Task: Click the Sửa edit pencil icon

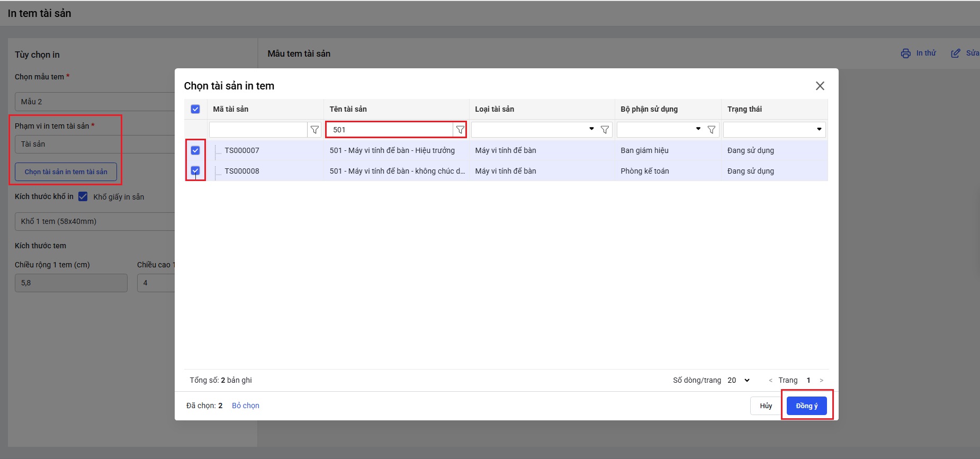Action: [x=956, y=53]
